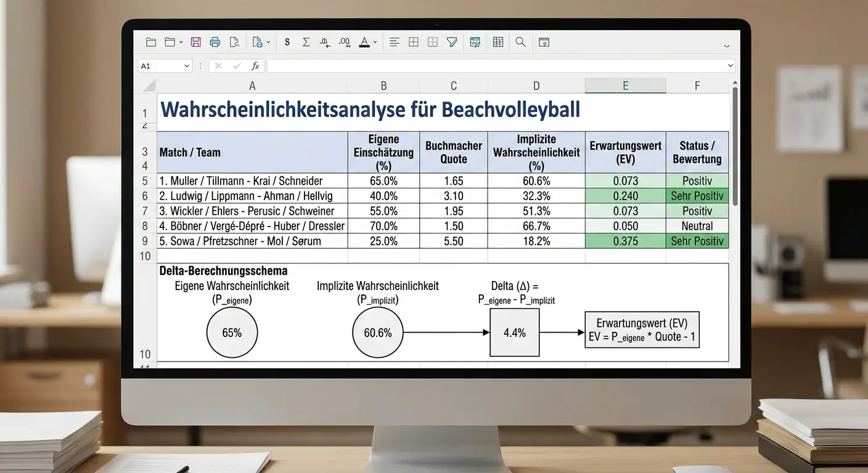868x473 pixels.
Task: Select cell '3. Wickler / Ehlers - Perusic / Schweiner'
Action: 252,211
